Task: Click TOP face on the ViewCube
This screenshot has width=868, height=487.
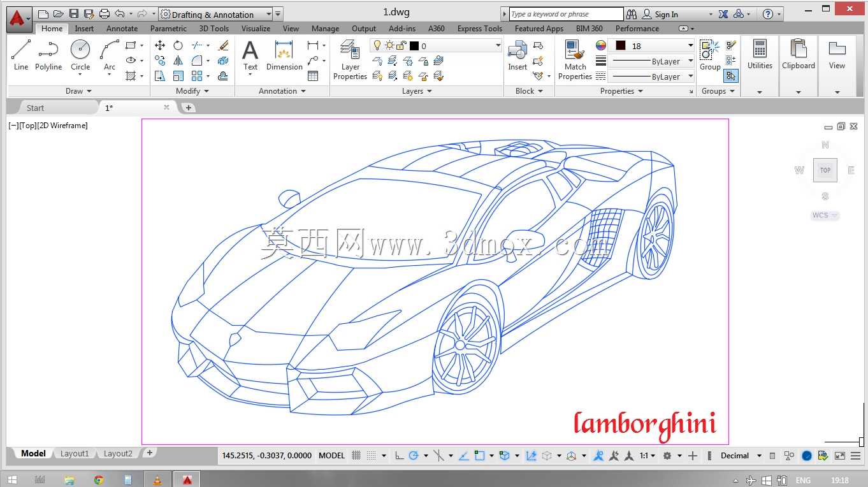Action: pos(825,170)
